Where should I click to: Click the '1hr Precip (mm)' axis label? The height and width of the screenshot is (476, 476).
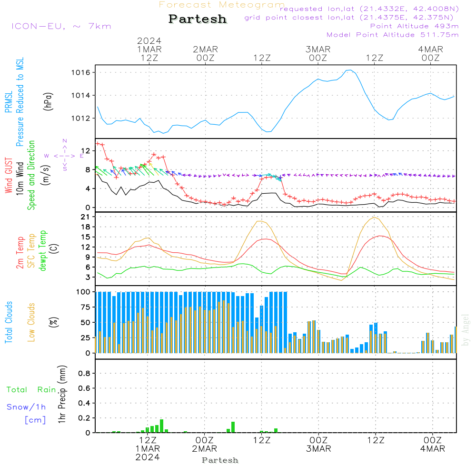[62, 394]
